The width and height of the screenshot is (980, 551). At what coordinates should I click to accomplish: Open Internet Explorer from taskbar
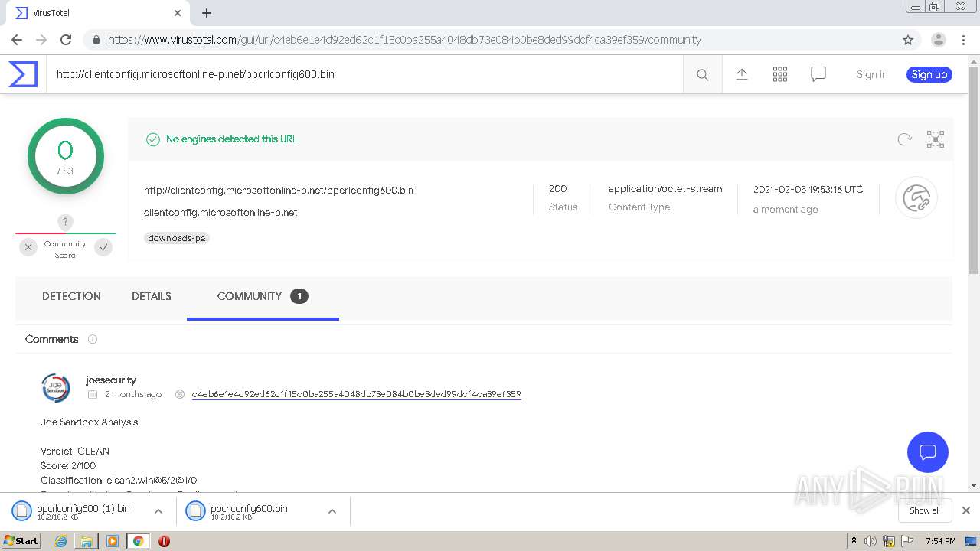[x=61, y=541]
